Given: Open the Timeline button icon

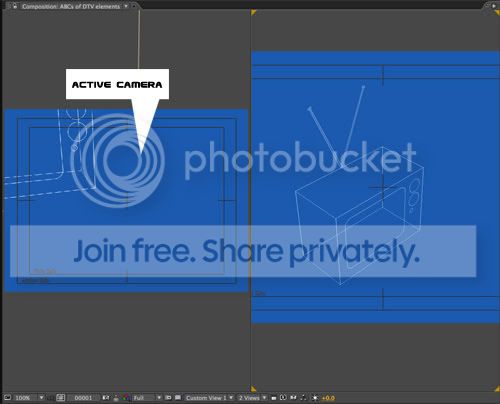Looking at the screenshot, I should [293, 398].
